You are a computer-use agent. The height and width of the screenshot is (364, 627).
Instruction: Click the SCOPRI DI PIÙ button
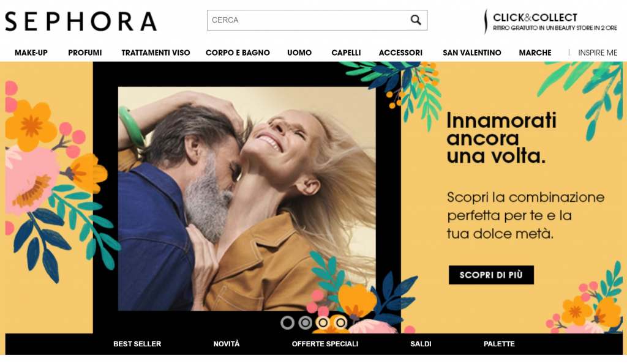click(491, 275)
